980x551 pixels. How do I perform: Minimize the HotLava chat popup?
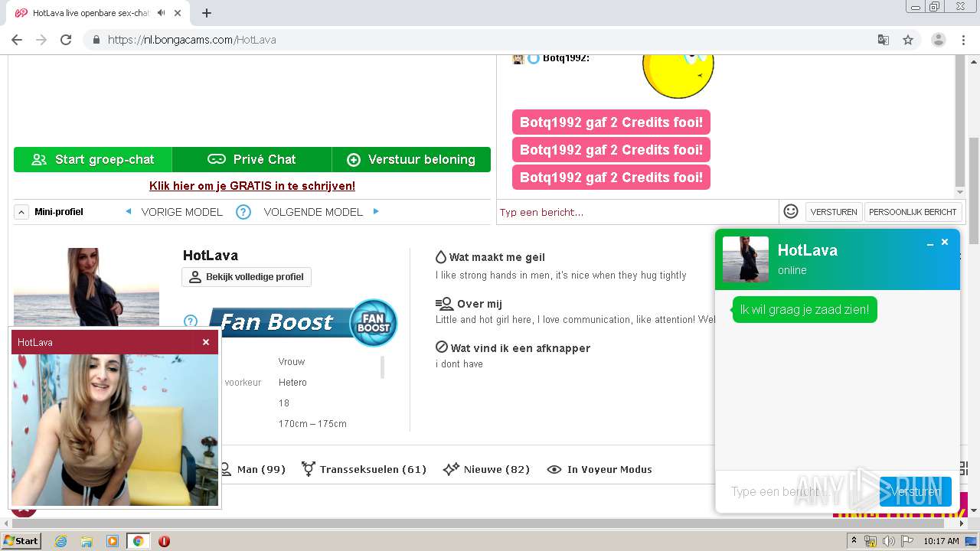[930, 243]
